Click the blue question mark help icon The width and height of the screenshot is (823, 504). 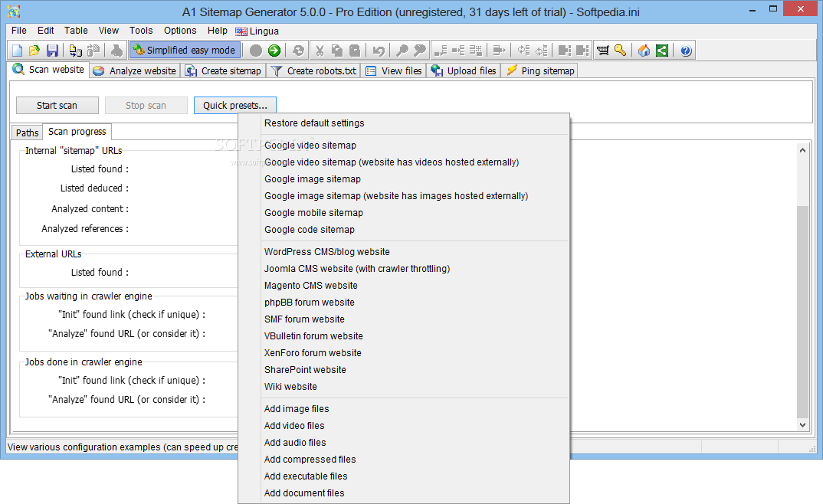click(686, 51)
